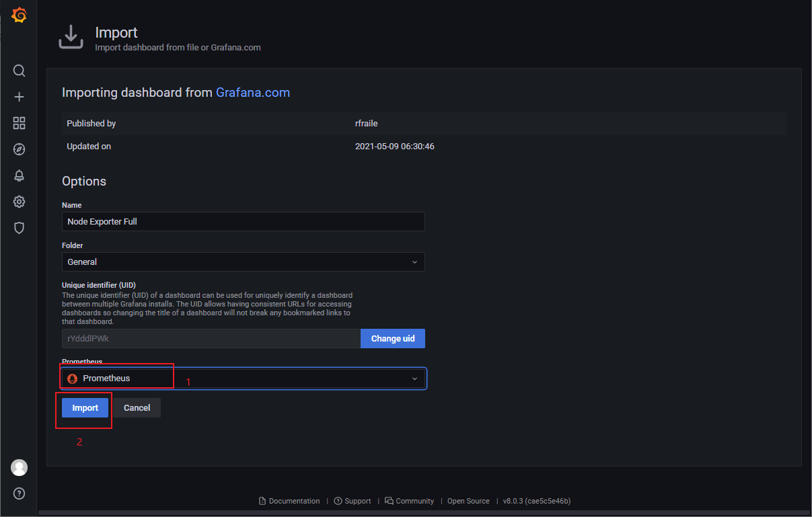The image size is (812, 517).
Task: Open the Create plus menu
Action: tap(19, 97)
